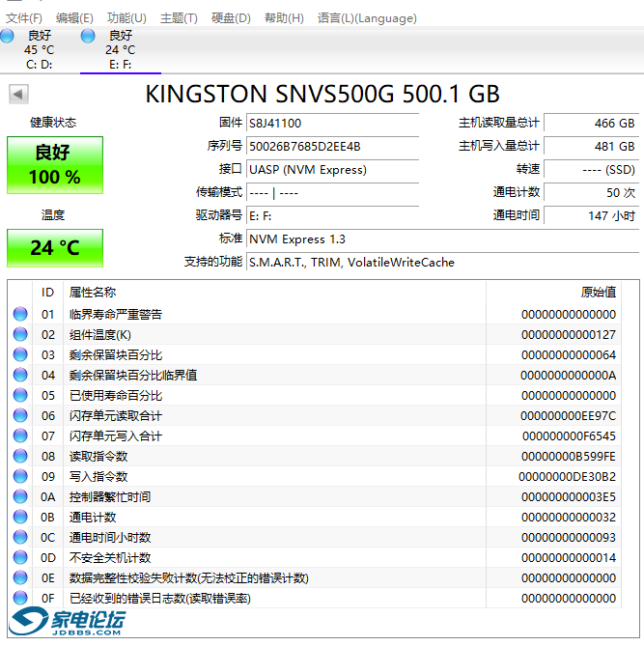The height and width of the screenshot is (646, 644).
Task: Click the serial number field 50026B7685D2EE4B
Action: point(332,146)
